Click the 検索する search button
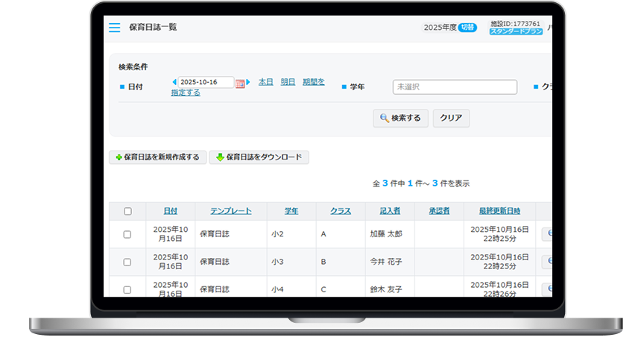 click(400, 118)
